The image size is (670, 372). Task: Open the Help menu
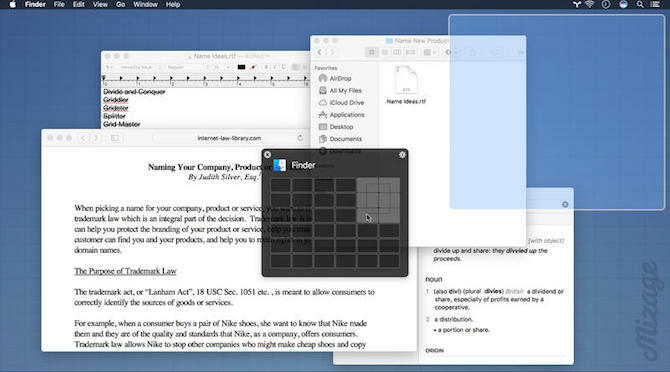[173, 4]
